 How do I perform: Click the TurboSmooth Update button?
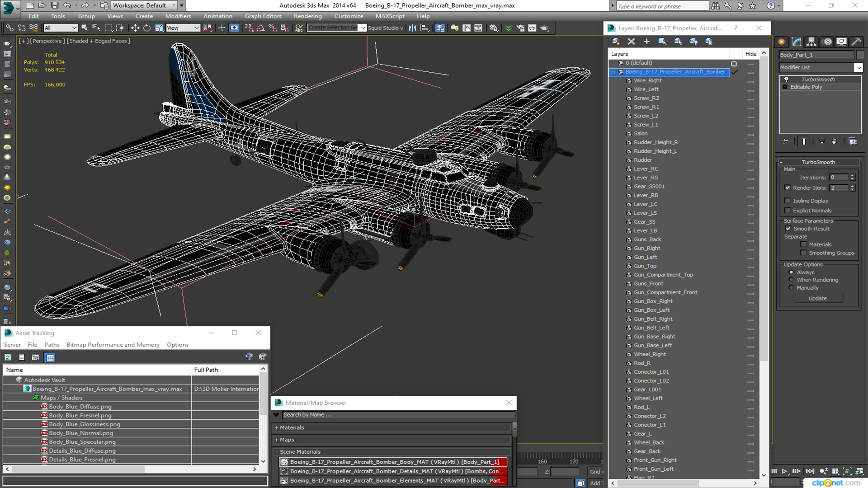coord(817,298)
